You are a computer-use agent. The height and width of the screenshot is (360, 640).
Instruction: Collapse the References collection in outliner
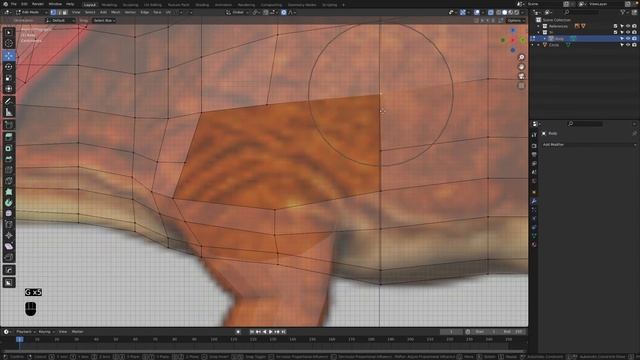538,26
